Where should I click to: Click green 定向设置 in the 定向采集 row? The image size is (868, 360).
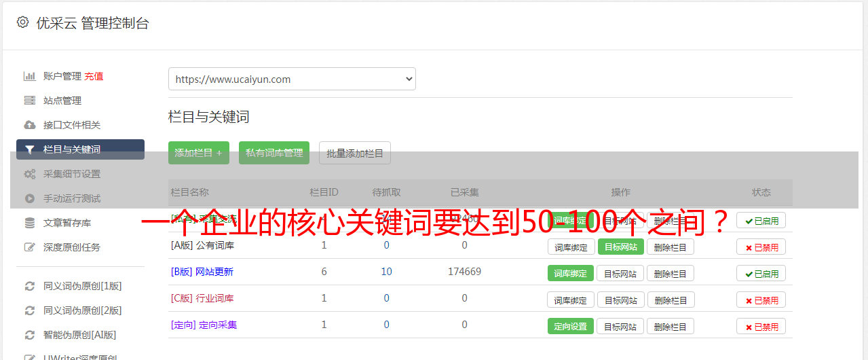(571, 326)
